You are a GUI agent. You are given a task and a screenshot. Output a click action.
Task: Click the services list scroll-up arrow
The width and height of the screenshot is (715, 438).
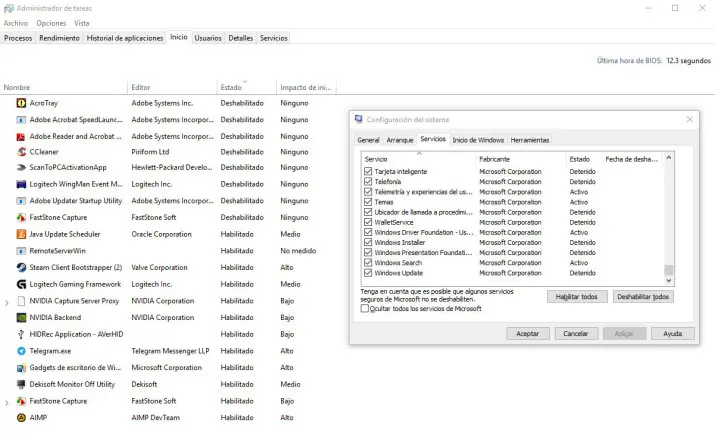pyautogui.click(x=668, y=158)
